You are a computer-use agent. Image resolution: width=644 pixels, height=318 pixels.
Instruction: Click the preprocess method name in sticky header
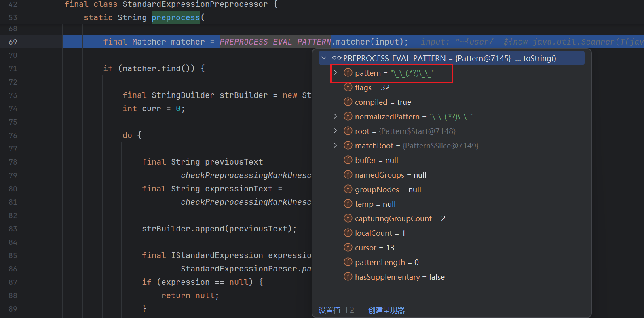coord(175,17)
